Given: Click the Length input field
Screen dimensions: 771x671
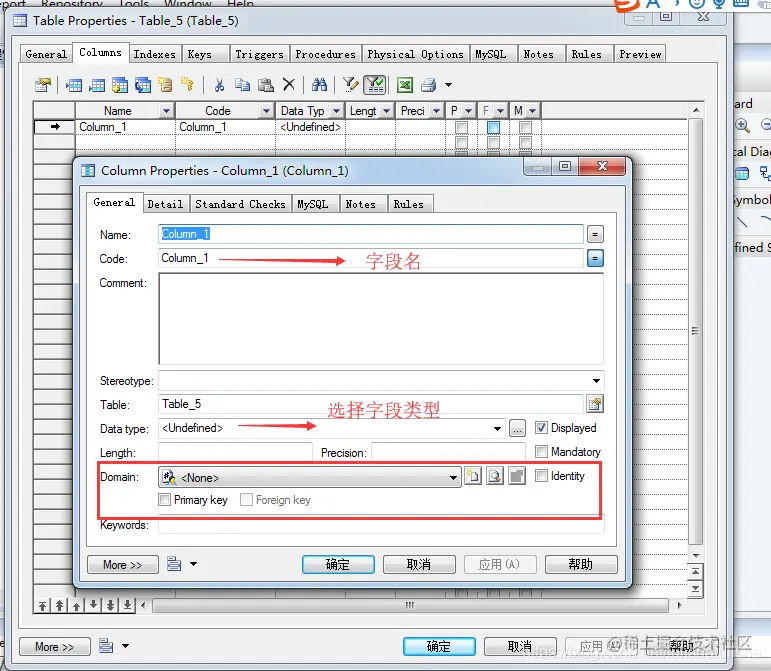Looking at the screenshot, I should (x=235, y=452).
